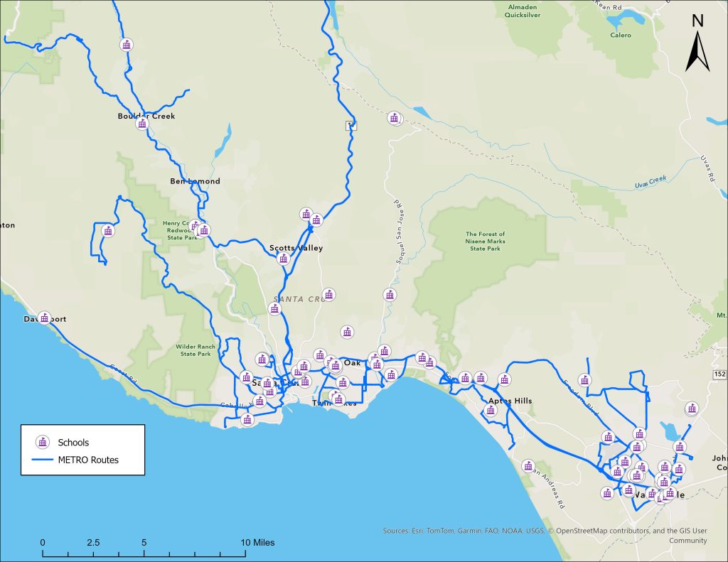
Task: Click the school icon in Scotts Valley
Action: tap(282, 258)
